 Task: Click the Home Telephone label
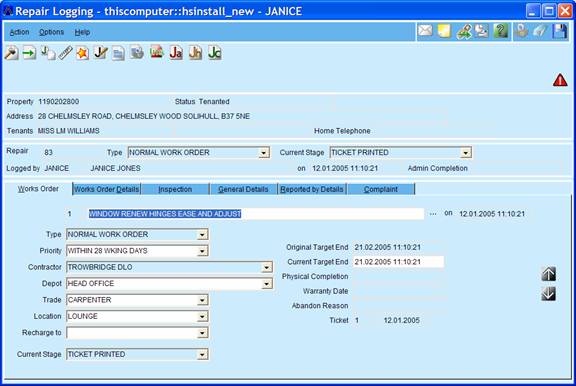[x=342, y=131]
